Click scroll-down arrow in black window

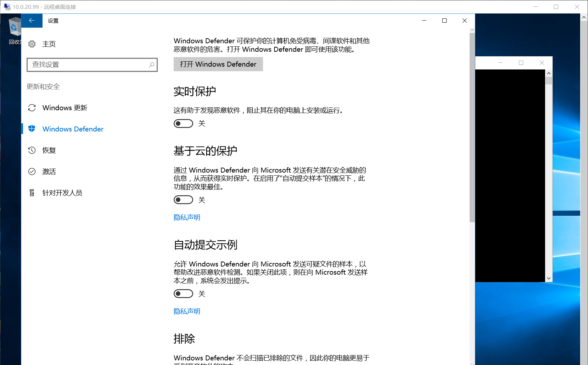coord(549,279)
